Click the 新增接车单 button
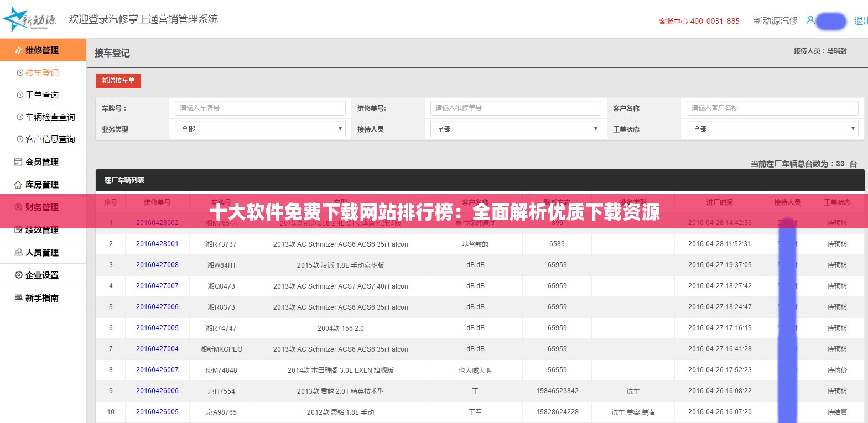Image resolution: width=868 pixels, height=423 pixels. (118, 81)
